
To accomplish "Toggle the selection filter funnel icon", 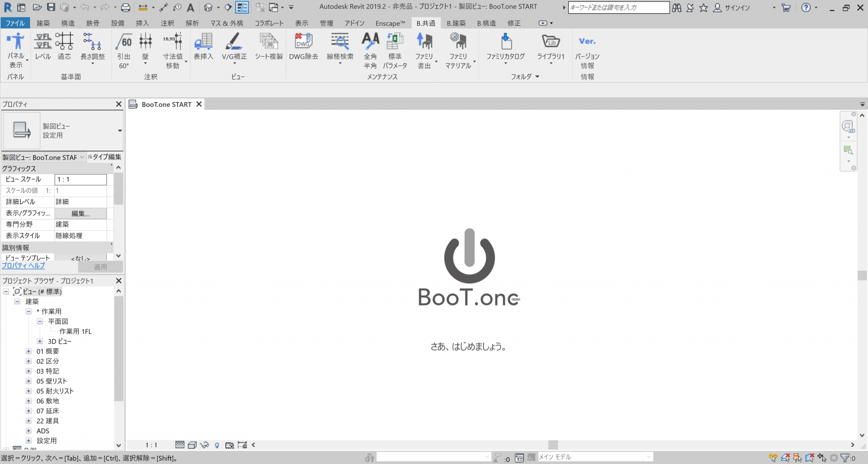I will [845, 458].
